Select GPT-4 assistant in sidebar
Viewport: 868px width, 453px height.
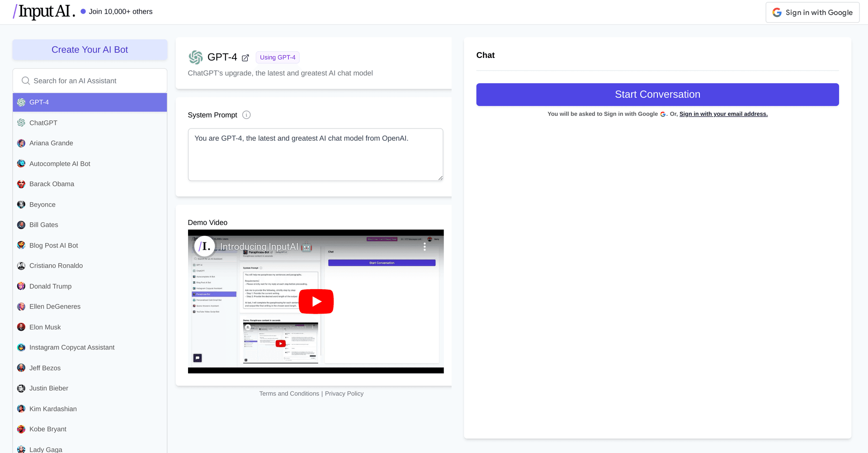tap(90, 102)
